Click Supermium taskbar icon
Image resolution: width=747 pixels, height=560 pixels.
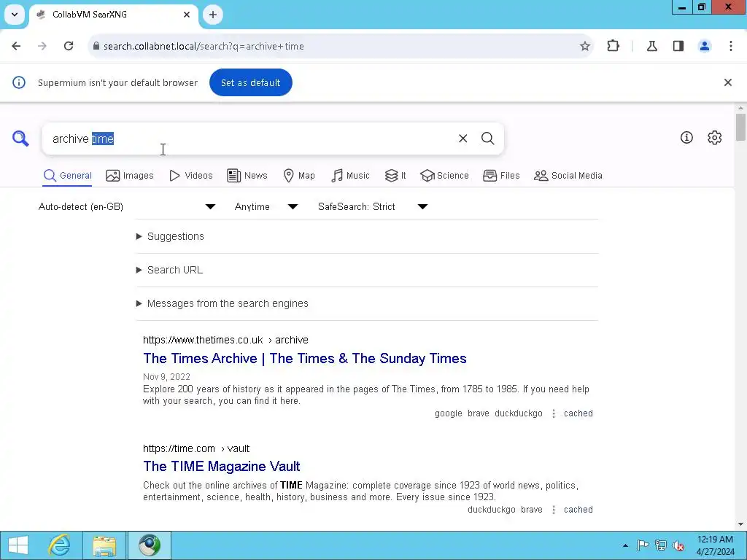pos(149,545)
